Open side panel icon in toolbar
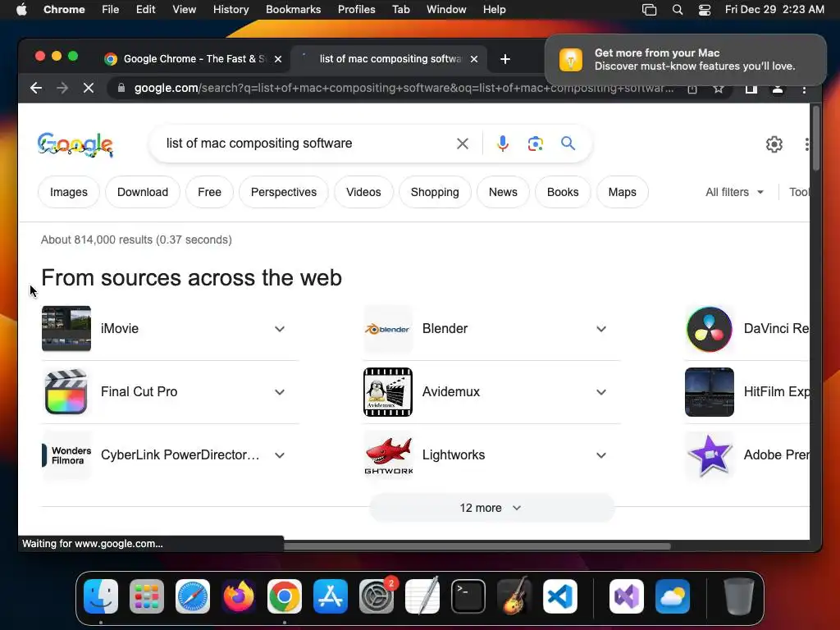Image resolution: width=840 pixels, height=630 pixels. point(751,89)
